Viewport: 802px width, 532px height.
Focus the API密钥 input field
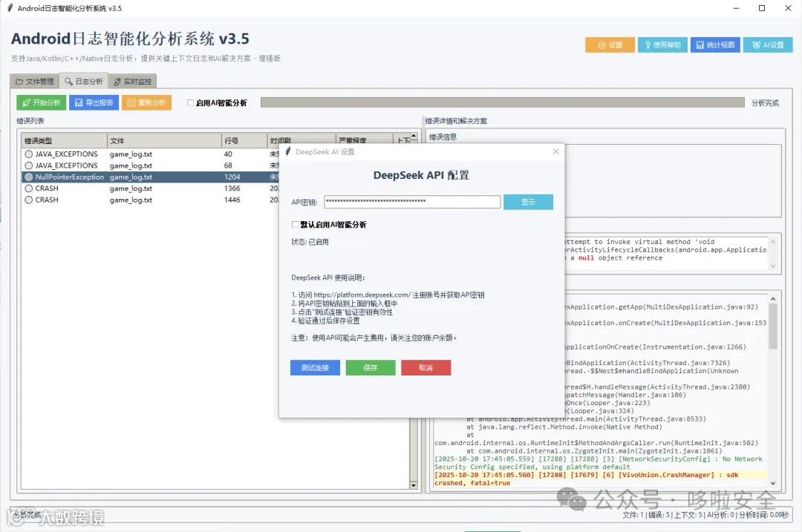coord(411,201)
